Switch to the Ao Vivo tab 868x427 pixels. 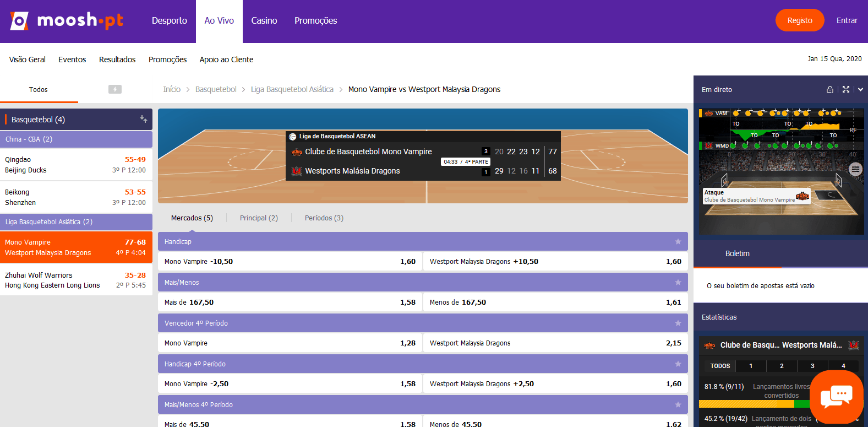(219, 21)
